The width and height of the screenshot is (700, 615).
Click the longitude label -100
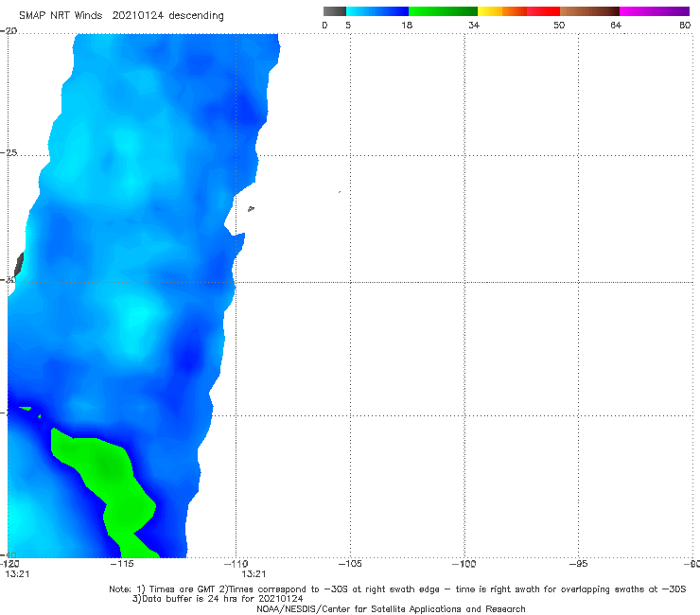[464, 564]
